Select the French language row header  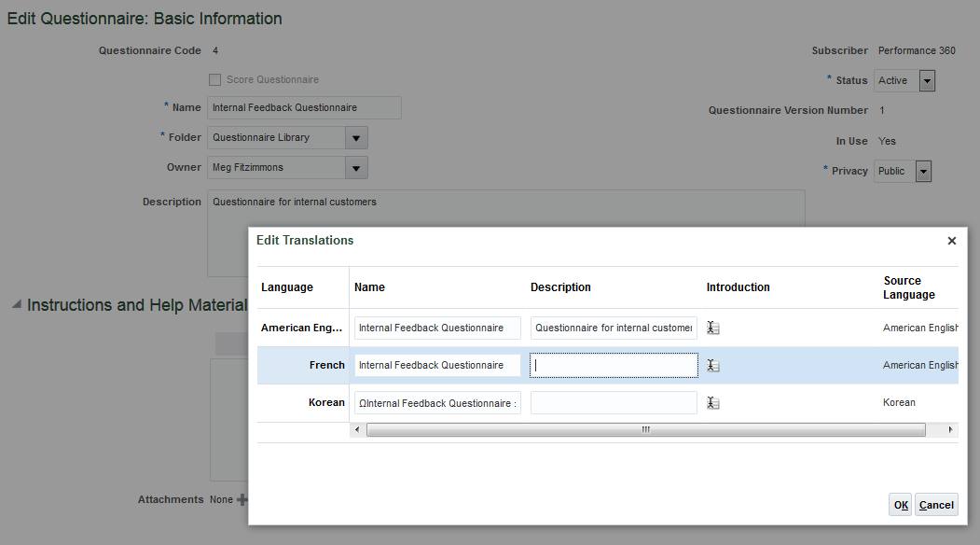point(326,365)
